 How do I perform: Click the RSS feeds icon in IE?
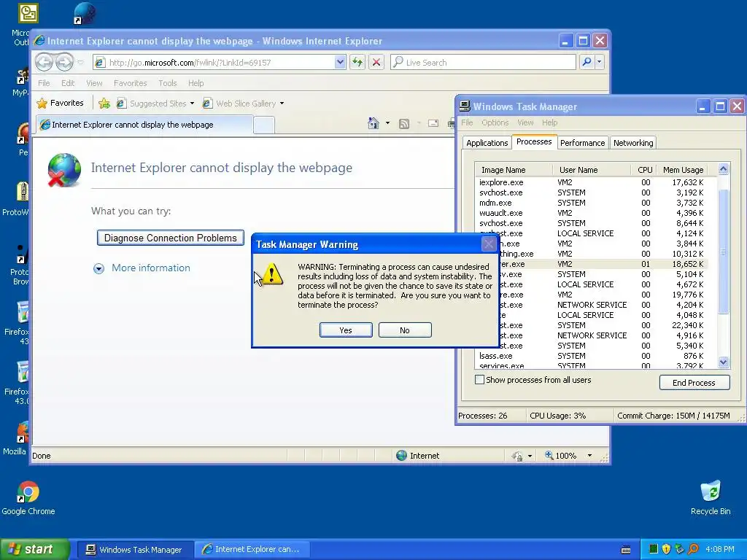(x=404, y=124)
